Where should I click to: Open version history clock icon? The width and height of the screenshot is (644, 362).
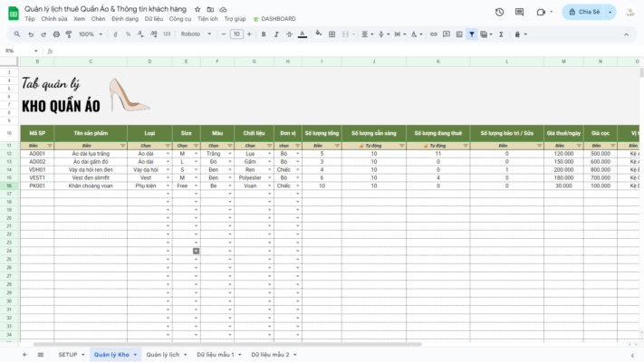[x=499, y=12]
